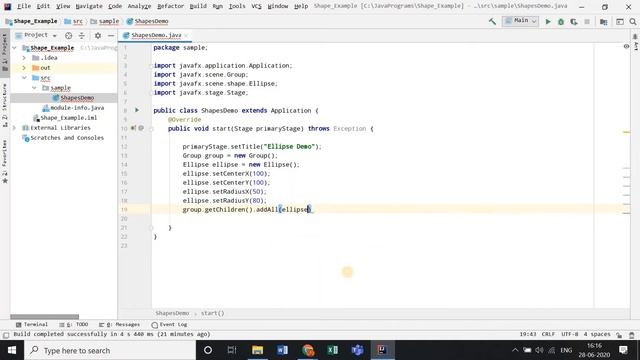Screen dimensions: 640x360
Task: Toggle the Terminal tool window
Action: (x=32, y=325)
